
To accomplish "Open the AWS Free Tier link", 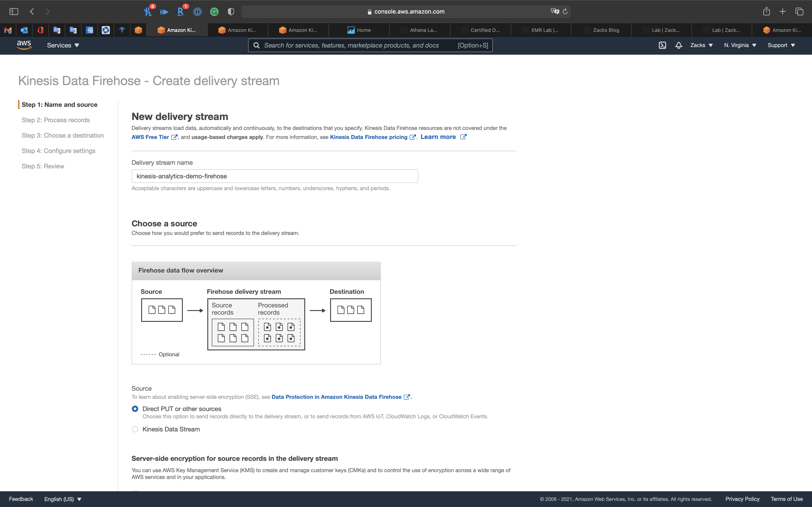I will (150, 137).
